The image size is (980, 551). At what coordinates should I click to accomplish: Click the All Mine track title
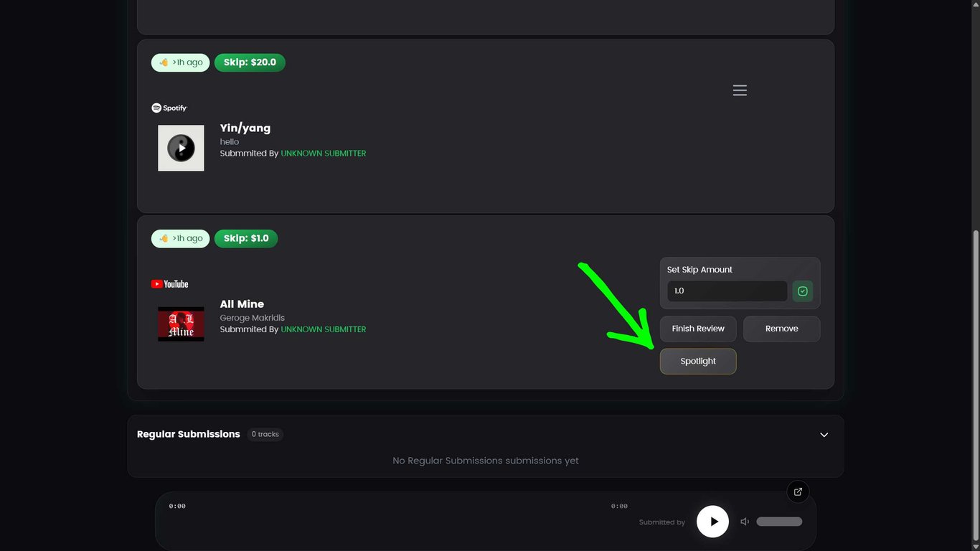[242, 304]
